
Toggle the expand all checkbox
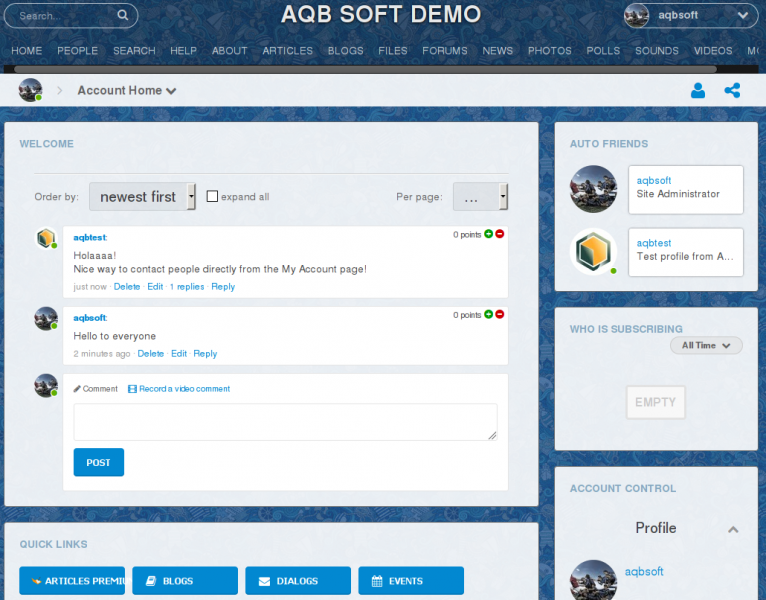(x=212, y=197)
